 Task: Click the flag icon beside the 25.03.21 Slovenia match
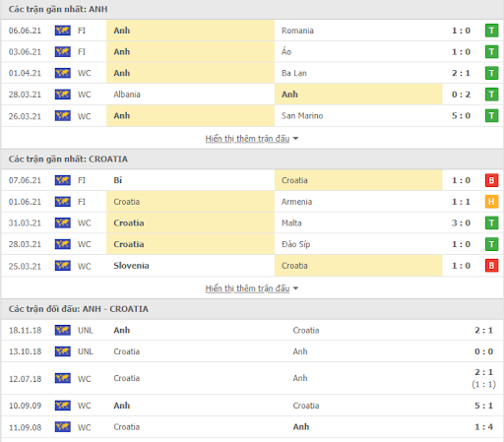[x=63, y=266]
